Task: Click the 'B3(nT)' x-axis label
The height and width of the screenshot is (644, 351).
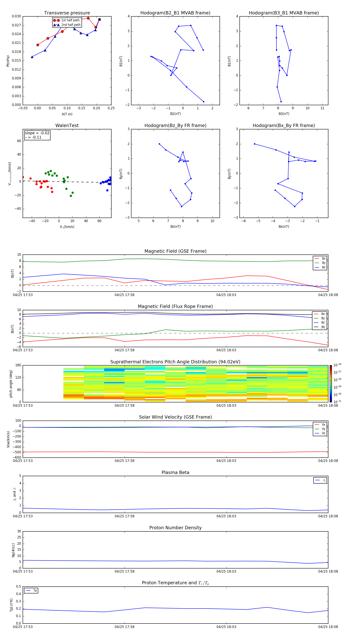Action: [x=284, y=114]
